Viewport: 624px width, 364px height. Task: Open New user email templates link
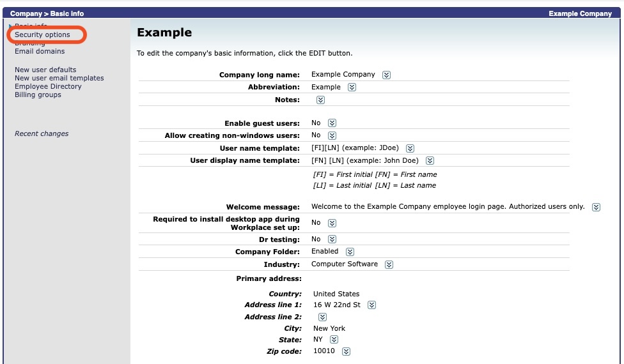pyautogui.click(x=59, y=78)
